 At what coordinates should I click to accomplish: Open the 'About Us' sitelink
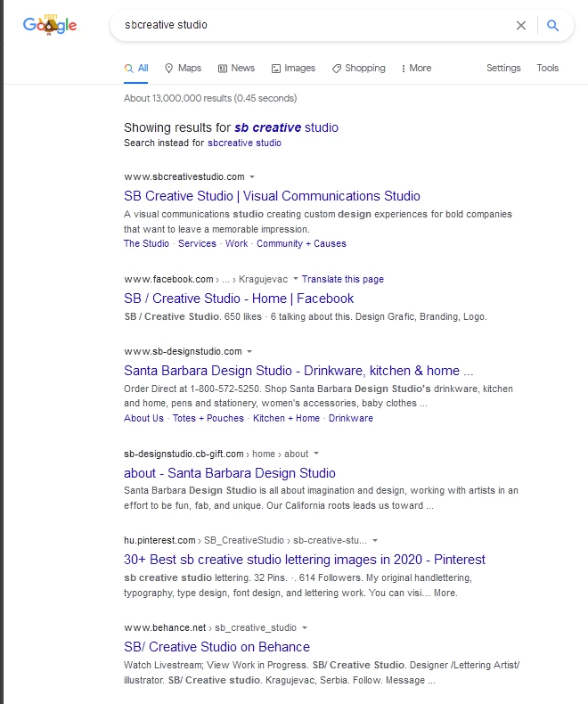tap(143, 418)
